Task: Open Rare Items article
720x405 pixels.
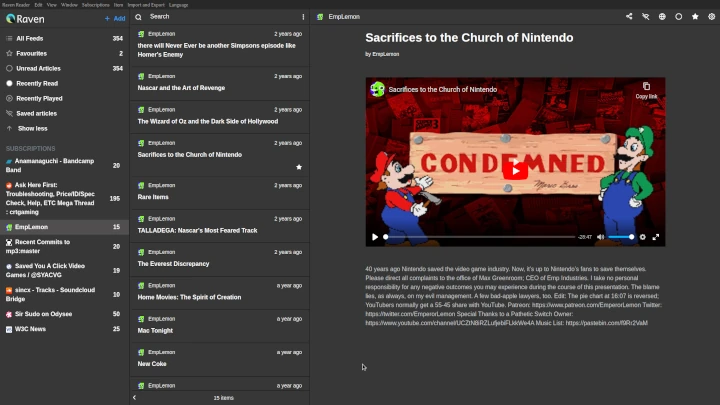Action: pos(220,193)
